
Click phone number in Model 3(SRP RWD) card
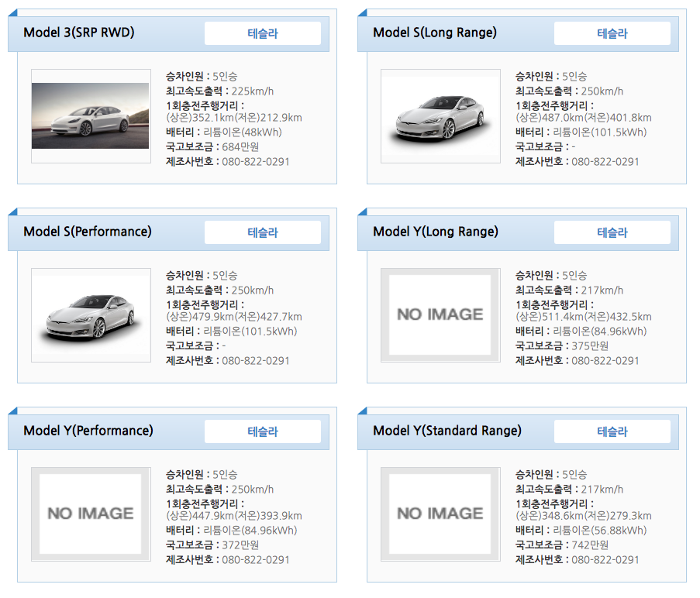click(x=256, y=162)
